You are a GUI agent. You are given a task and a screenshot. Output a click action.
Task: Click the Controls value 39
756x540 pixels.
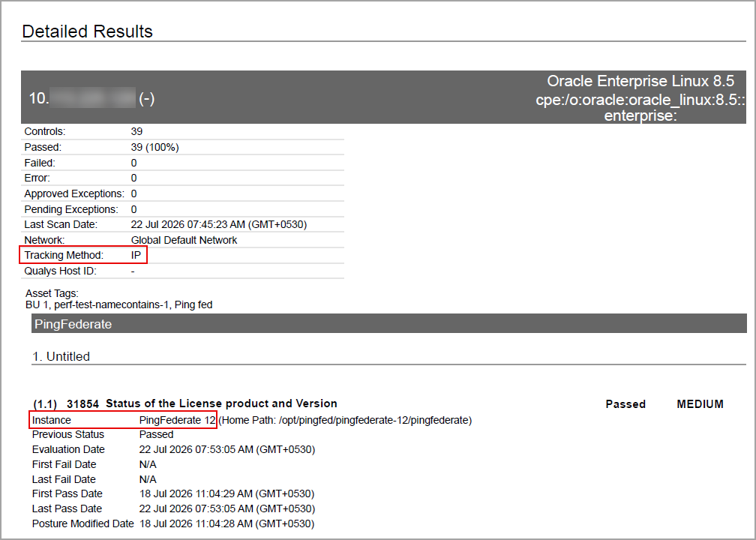(x=136, y=132)
